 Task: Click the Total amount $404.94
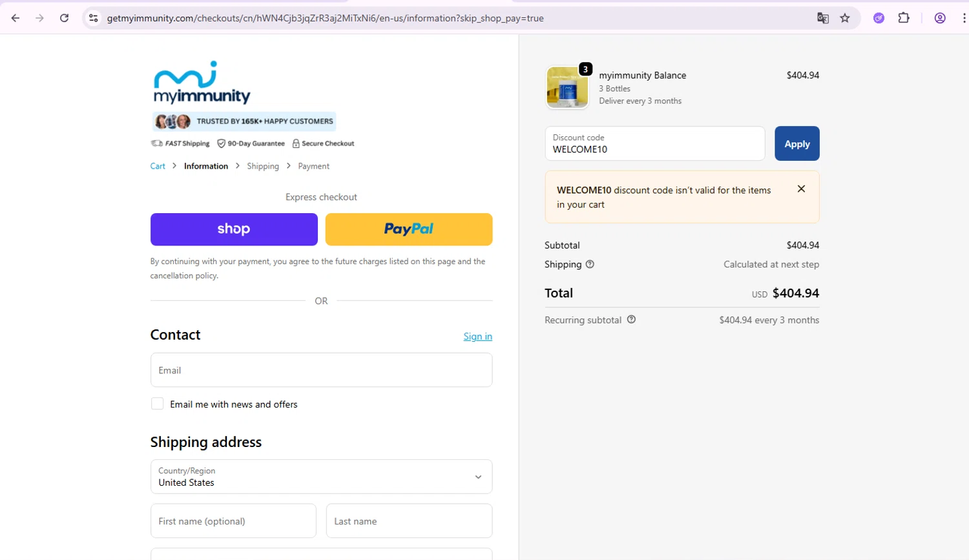(796, 293)
